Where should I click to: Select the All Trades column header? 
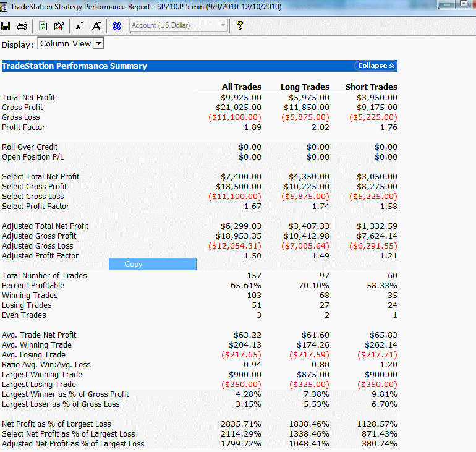point(241,87)
